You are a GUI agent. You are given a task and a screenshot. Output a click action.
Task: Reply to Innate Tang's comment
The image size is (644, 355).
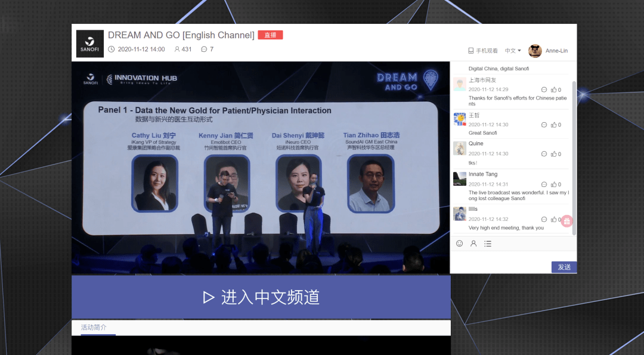coord(544,185)
